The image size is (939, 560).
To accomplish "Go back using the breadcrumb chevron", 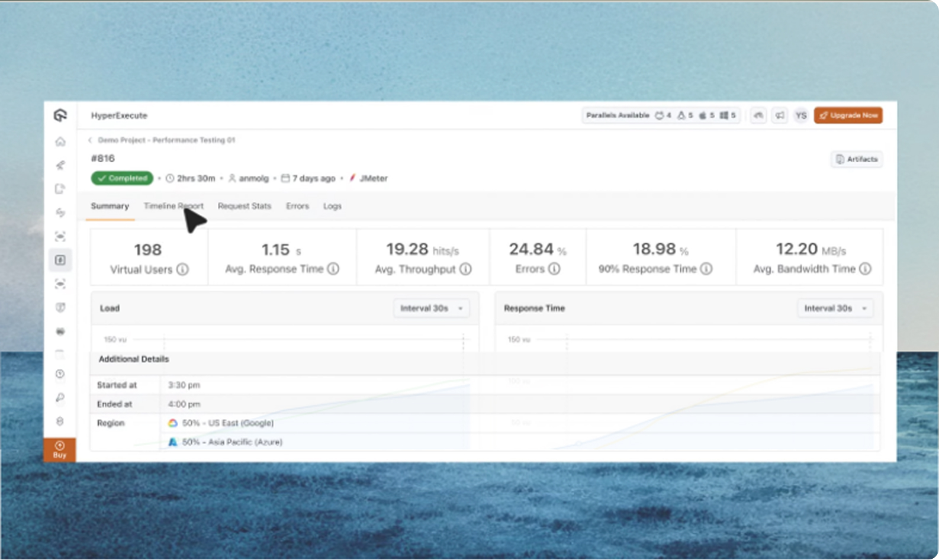I will (90, 140).
